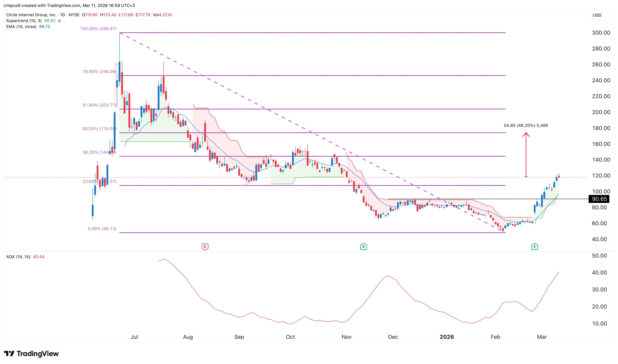Hide the Supertrend indicator via its strike-through icon
Image resolution: width=618 pixels, height=364 pixels.
(x=60, y=21)
